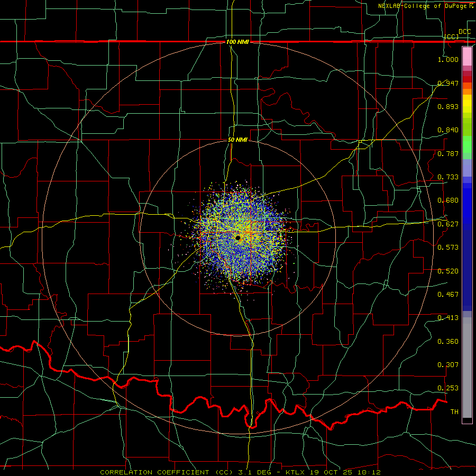476x476 pixels.
Task: Click the 0.947 scale value
Action: pos(448,83)
